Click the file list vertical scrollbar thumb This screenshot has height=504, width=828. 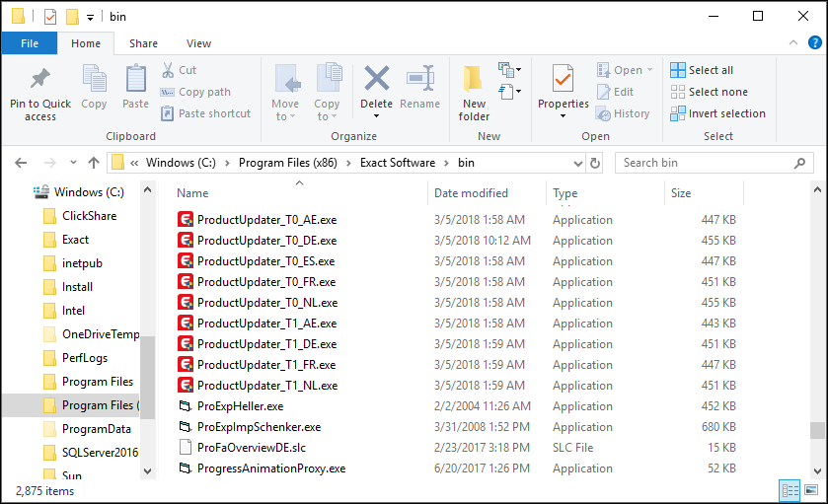817,430
